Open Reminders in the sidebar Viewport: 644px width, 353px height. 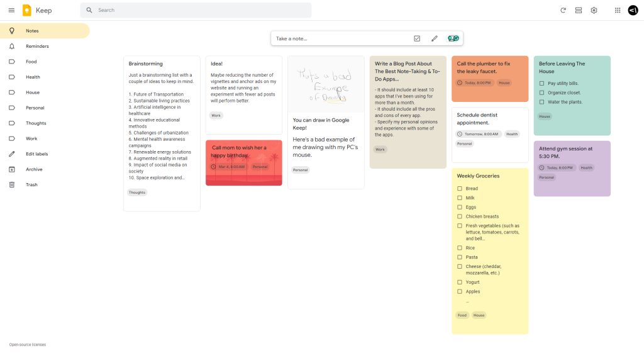[37, 47]
